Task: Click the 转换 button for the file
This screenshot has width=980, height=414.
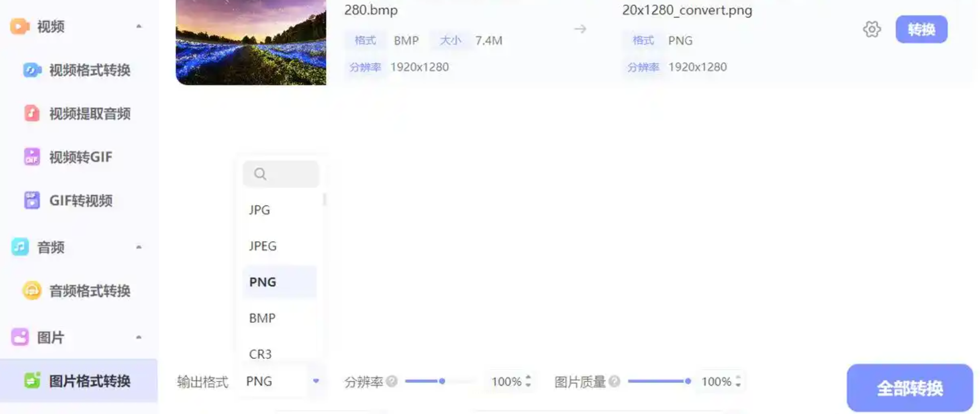Action: 921,29
